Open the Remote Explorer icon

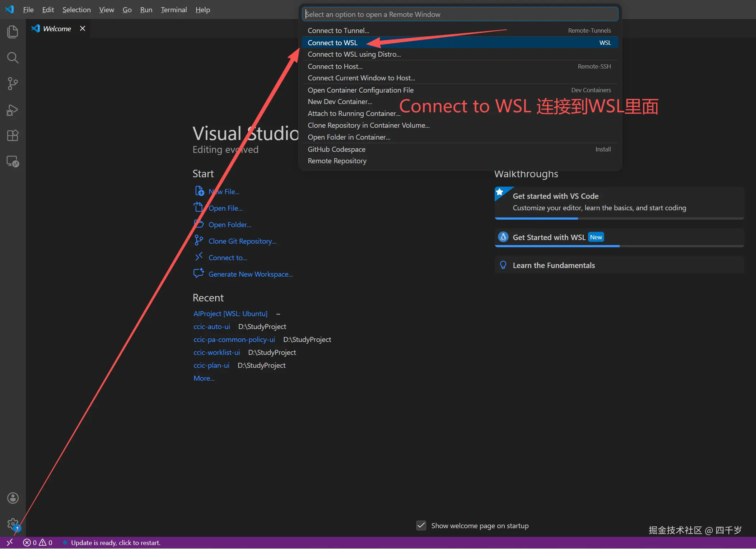13,161
